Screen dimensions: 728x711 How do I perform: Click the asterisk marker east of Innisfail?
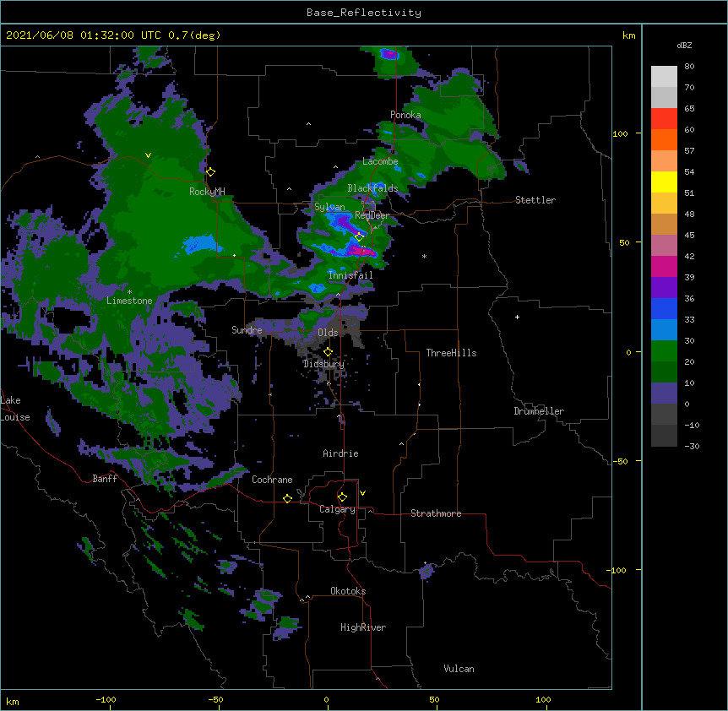point(424,256)
